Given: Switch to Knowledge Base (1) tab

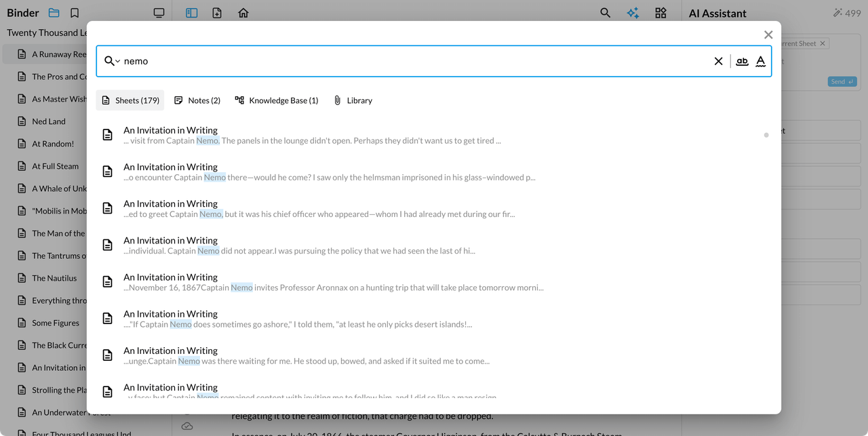Looking at the screenshot, I should (x=276, y=100).
